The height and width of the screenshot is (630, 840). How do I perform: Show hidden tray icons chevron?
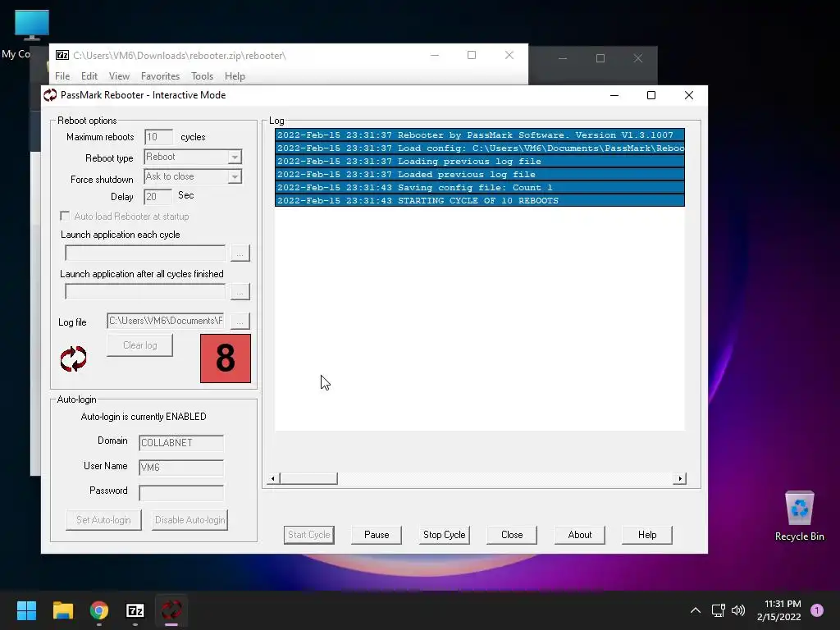[x=696, y=610]
